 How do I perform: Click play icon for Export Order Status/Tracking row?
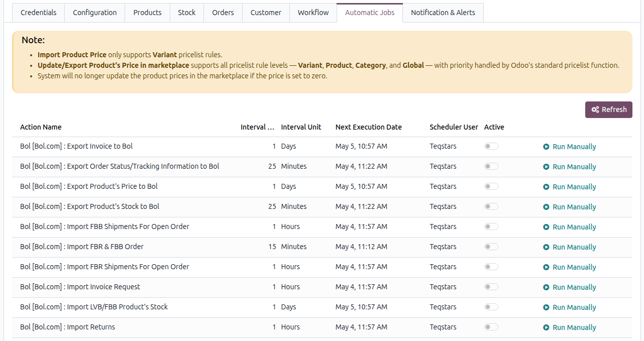pos(546,167)
